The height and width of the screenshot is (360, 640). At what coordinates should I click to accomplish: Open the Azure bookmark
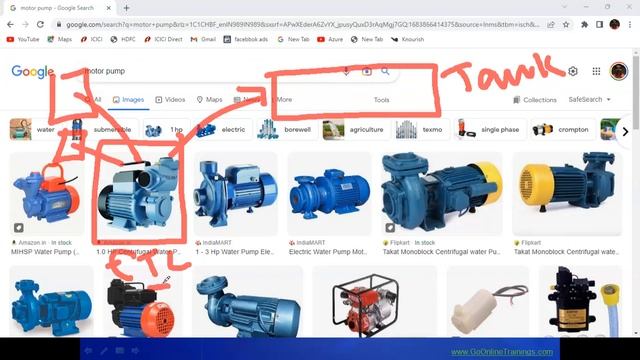pos(330,39)
